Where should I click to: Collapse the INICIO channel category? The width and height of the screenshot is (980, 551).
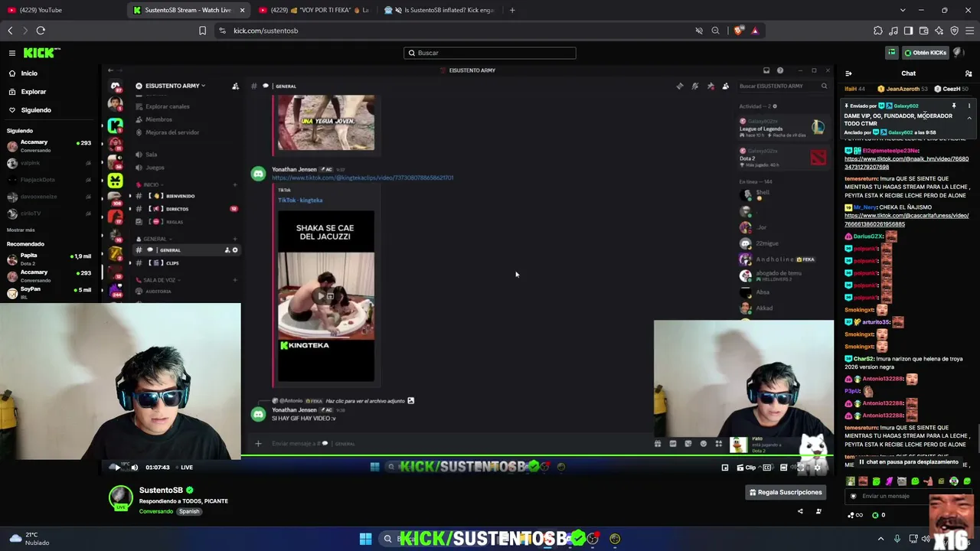tap(149, 184)
